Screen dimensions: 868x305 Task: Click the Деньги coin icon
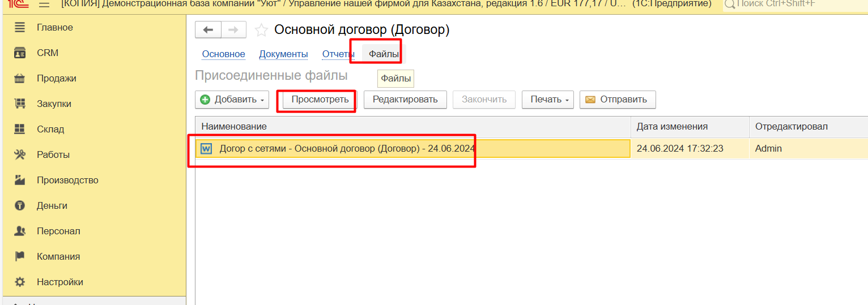point(20,205)
